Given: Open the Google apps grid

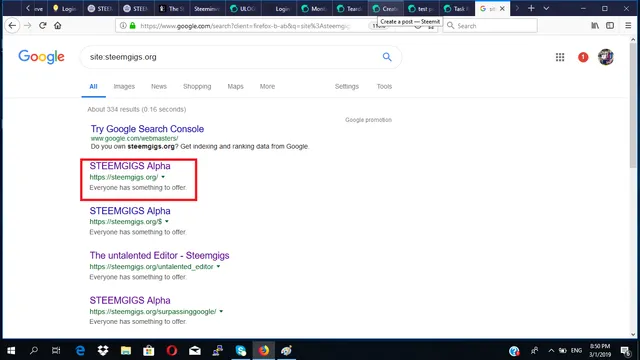Looking at the screenshot, I should click(x=560, y=57).
